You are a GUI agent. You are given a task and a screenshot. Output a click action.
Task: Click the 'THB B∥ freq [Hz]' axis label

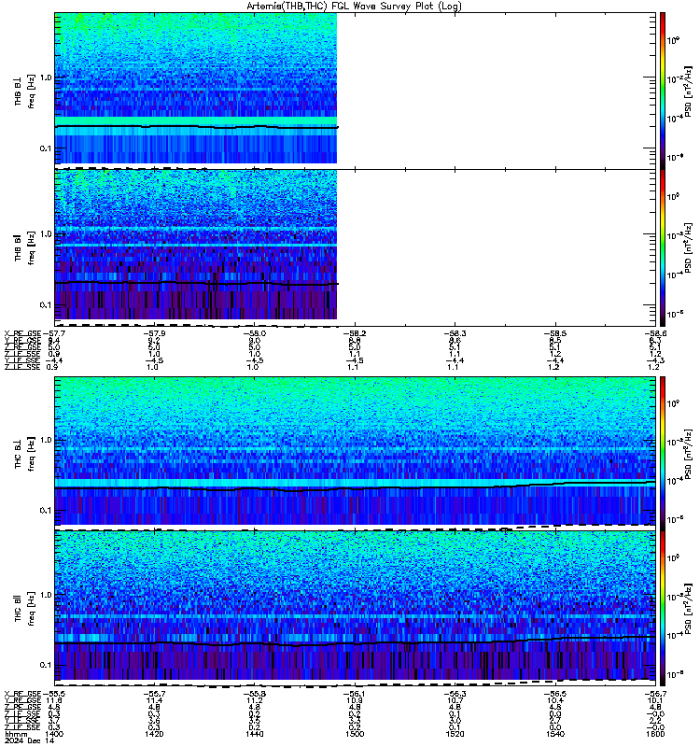click(24, 248)
